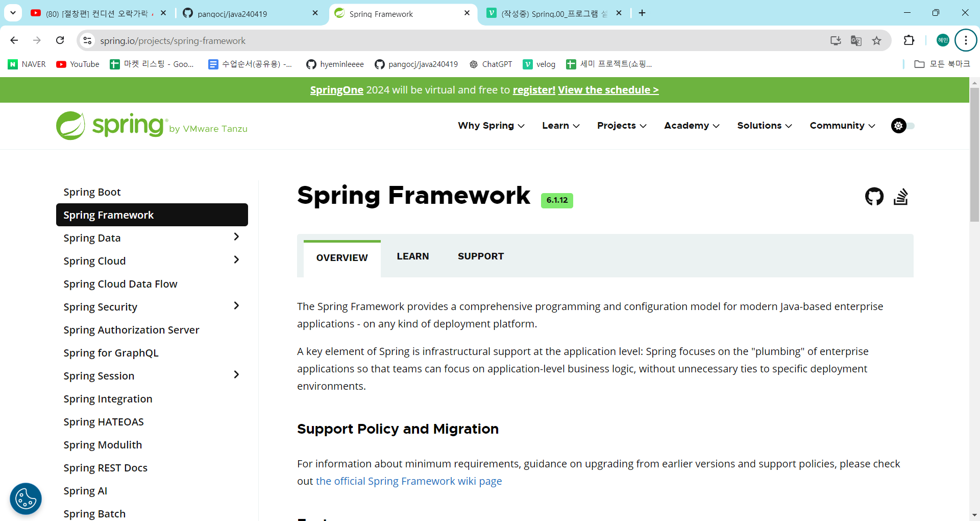Open NAVER bookmark
This screenshot has width=980, height=521.
tap(27, 64)
